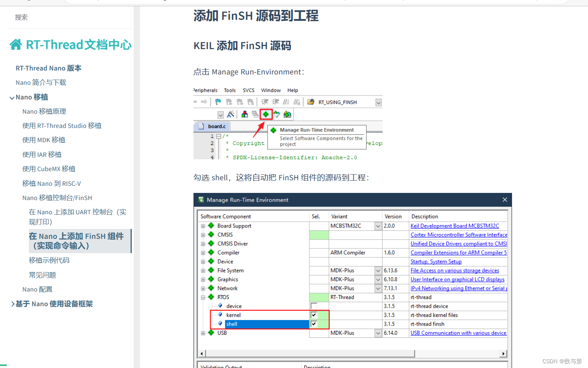Click the Select Software Packs funnel icon
Image resolution: width=588 pixels, height=368 pixels.
click(277, 114)
